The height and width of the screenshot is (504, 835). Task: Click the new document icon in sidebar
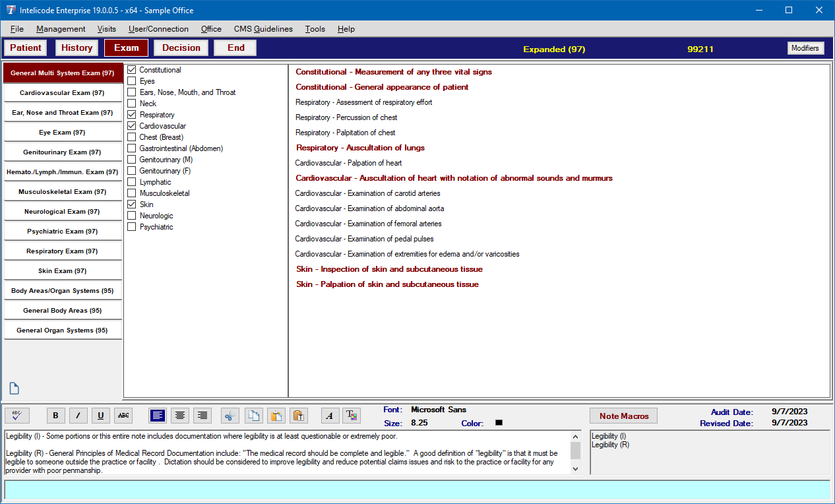pos(15,389)
